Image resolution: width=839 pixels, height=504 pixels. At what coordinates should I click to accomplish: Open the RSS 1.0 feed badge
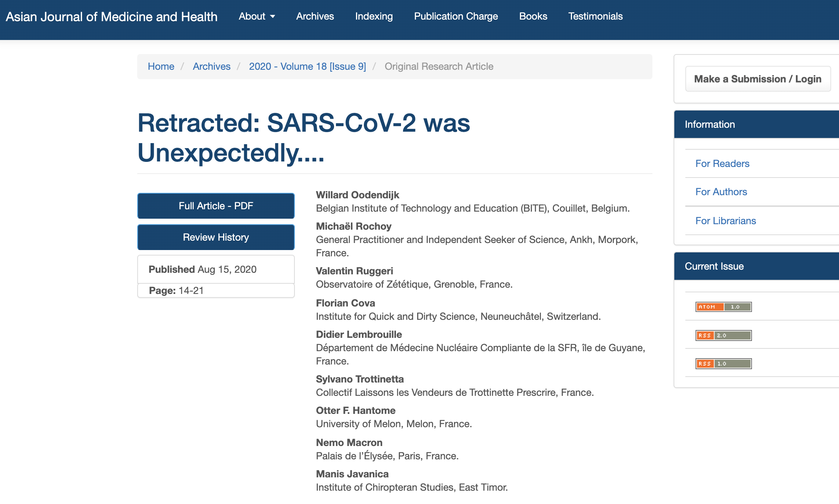(723, 364)
